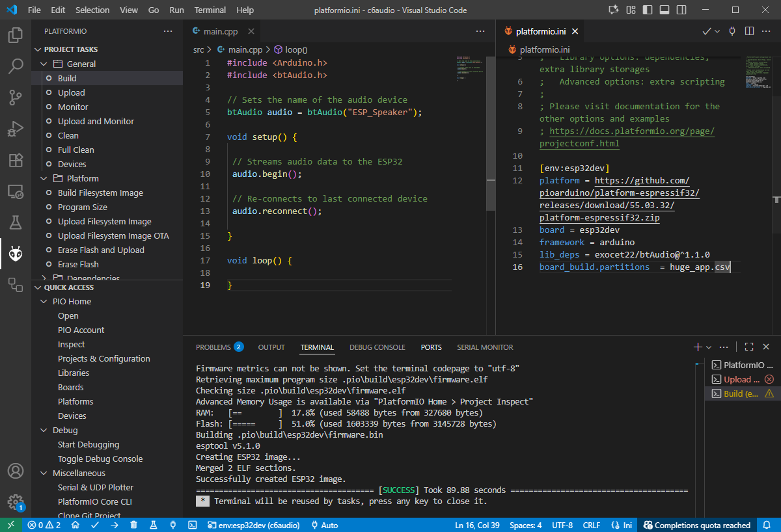
Task: Switch to the Serial Monitor panel tab
Action: pyautogui.click(x=485, y=347)
